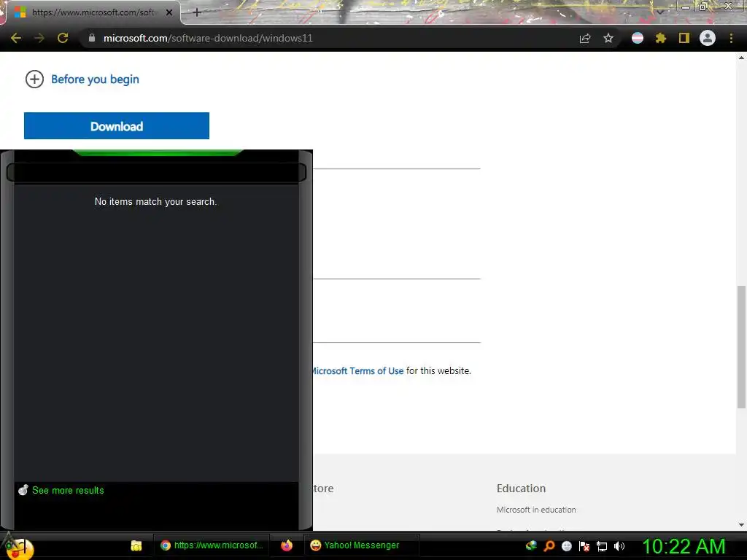Image resolution: width=747 pixels, height=560 pixels.
Task: Open the Extensions puzzle-piece menu
Action: [661, 38]
